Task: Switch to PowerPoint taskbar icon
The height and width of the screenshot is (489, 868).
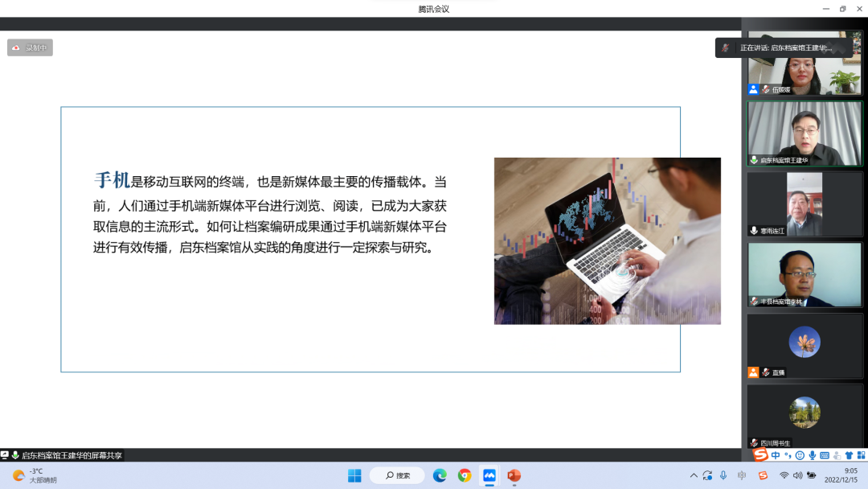Action: click(x=514, y=475)
